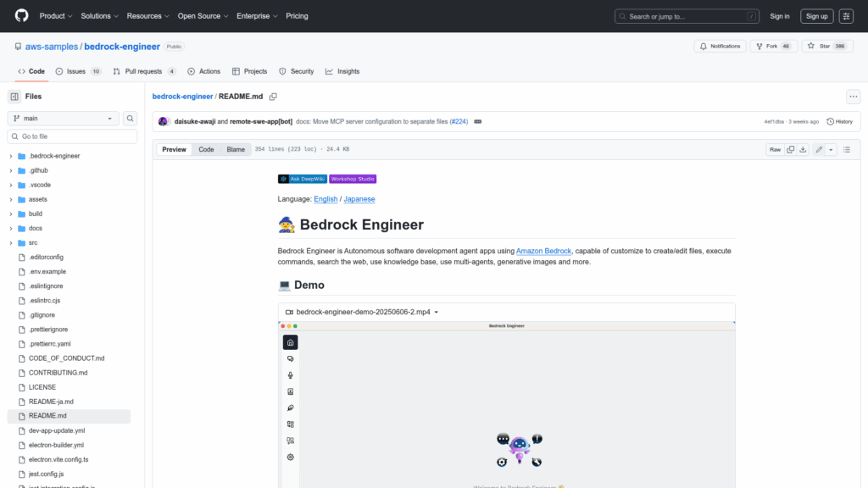This screenshot has width=868, height=488.
Task: Open the Pull requests tab
Action: point(144,72)
